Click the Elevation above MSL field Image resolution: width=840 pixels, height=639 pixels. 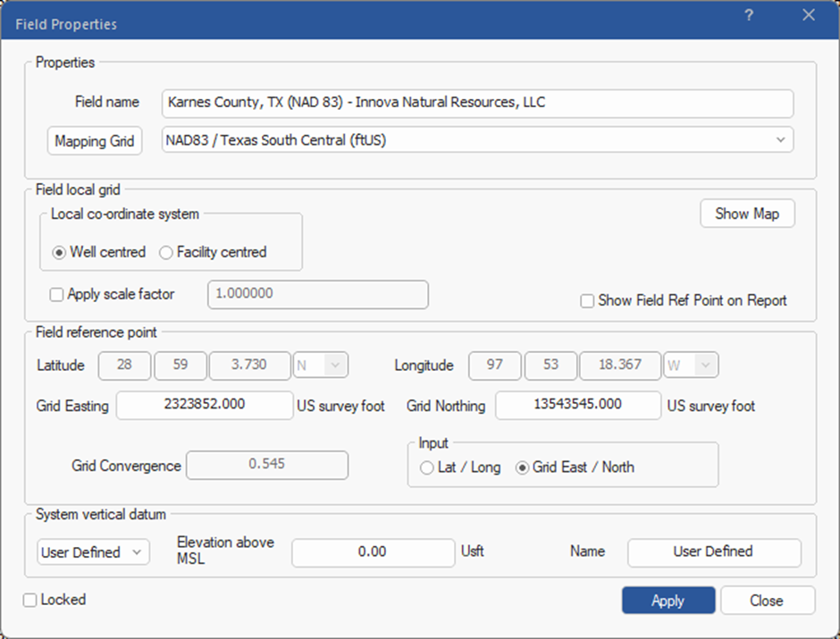(x=373, y=552)
